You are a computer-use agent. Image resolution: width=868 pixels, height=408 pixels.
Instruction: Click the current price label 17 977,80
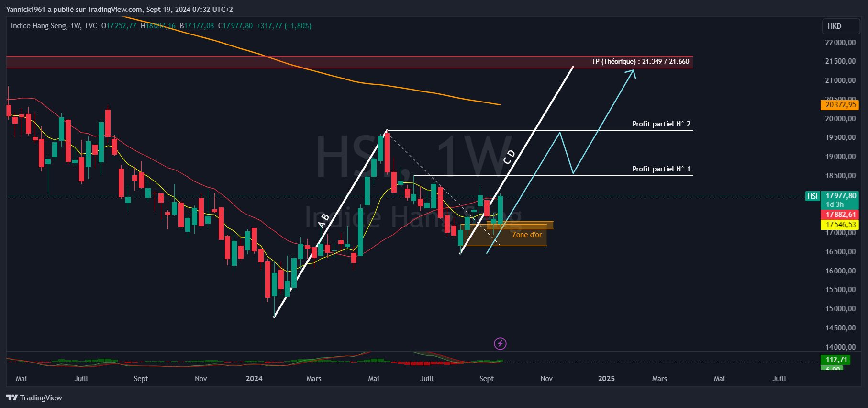[841, 196]
